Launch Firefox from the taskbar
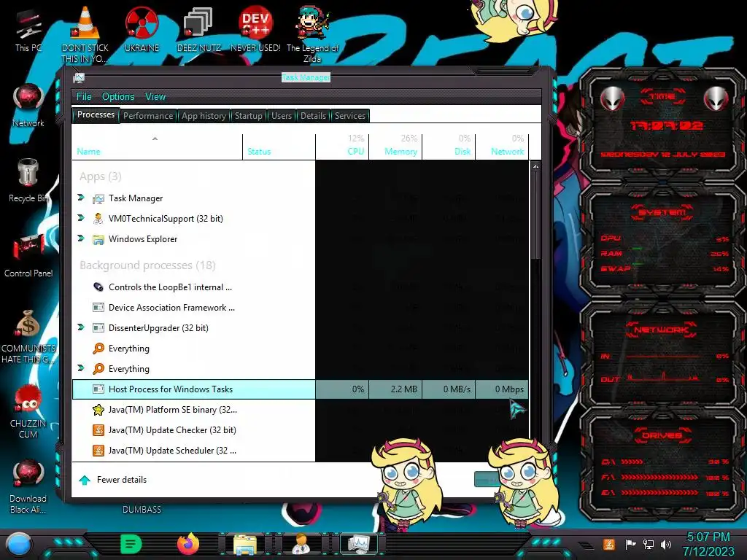Image resolution: width=747 pixels, height=560 pixels. pyautogui.click(x=188, y=544)
